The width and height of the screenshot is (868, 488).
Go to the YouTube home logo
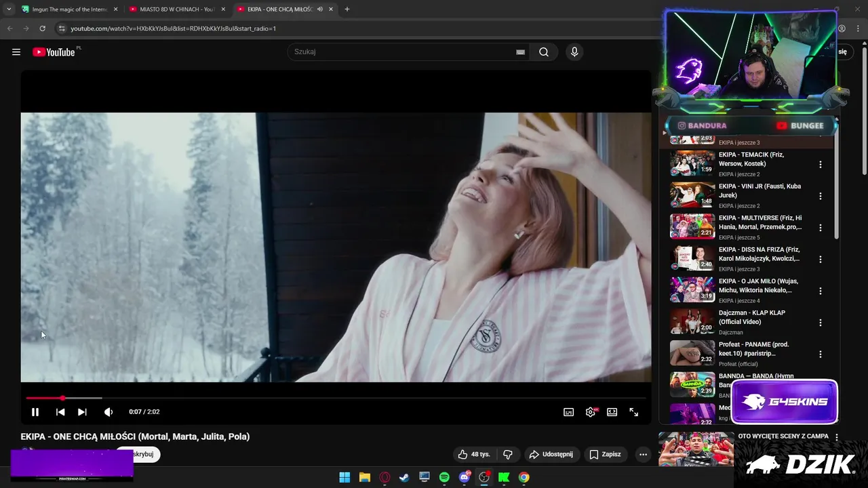point(54,52)
